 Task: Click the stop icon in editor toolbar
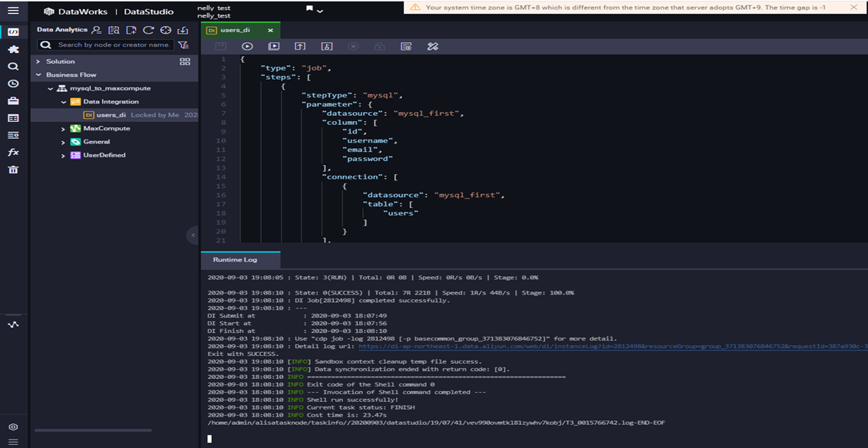pyautogui.click(x=353, y=47)
